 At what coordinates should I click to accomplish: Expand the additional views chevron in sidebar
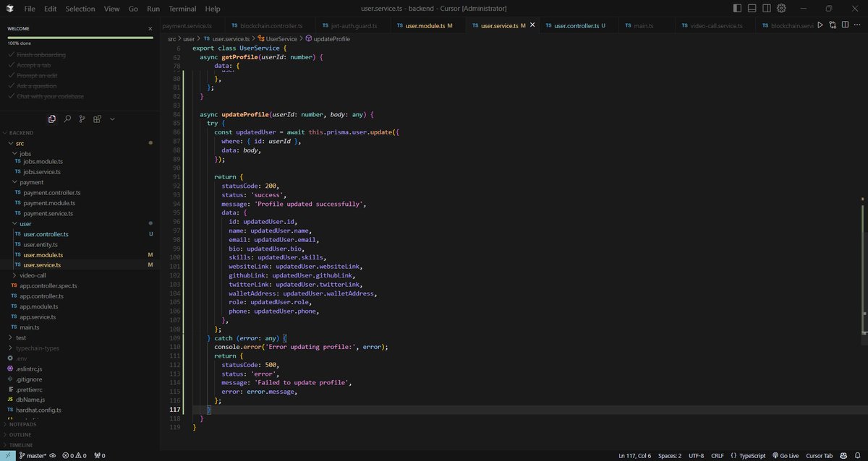pyautogui.click(x=112, y=119)
